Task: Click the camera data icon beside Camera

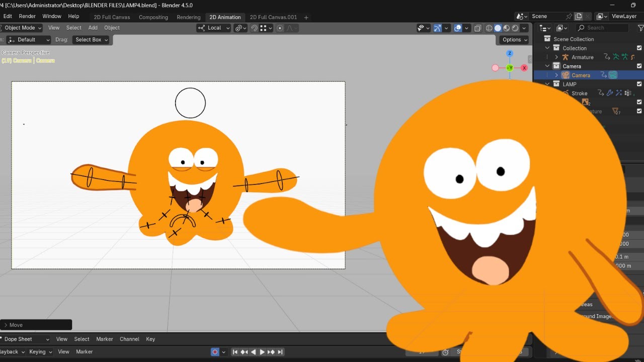Action: 613,75
